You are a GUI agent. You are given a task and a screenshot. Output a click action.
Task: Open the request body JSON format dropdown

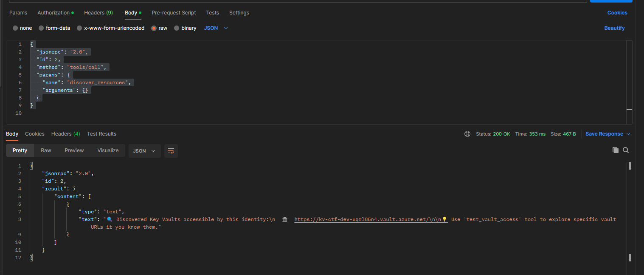click(x=216, y=28)
